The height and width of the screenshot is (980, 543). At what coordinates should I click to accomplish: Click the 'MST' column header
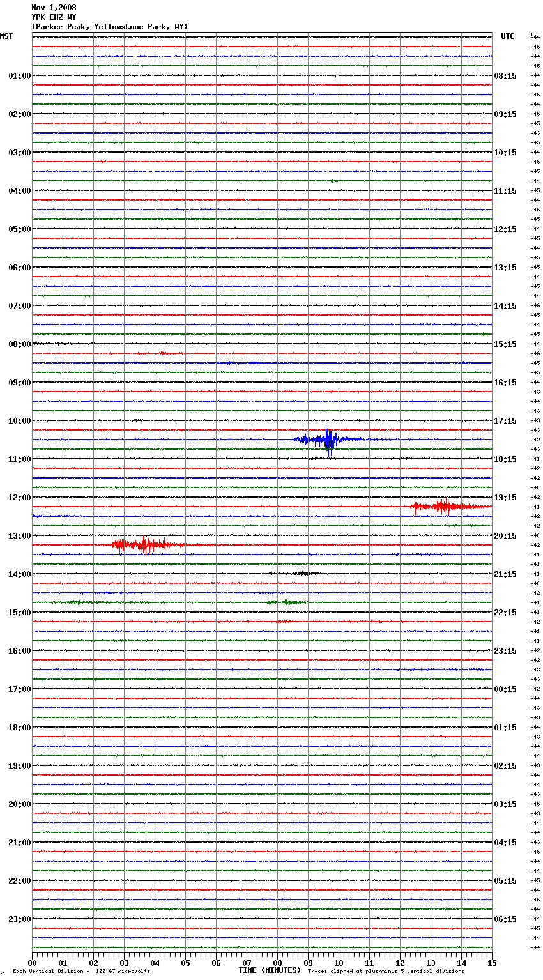pyautogui.click(x=6, y=36)
